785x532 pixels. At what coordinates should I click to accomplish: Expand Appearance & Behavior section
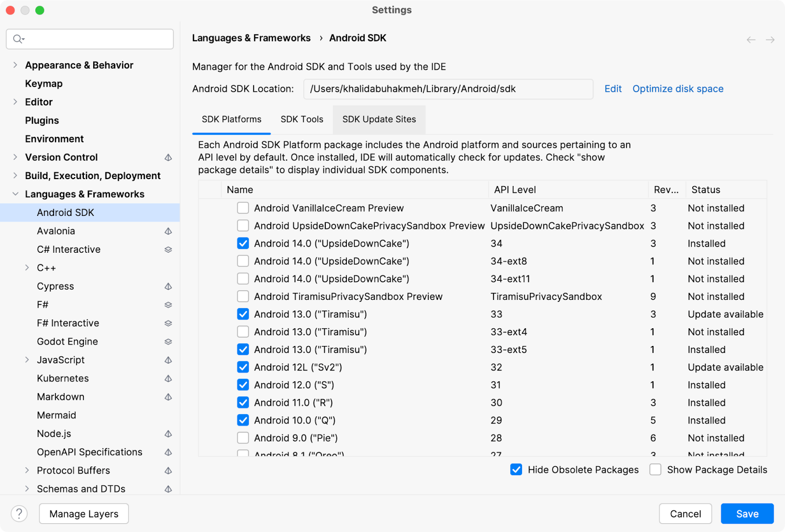pyautogui.click(x=15, y=65)
